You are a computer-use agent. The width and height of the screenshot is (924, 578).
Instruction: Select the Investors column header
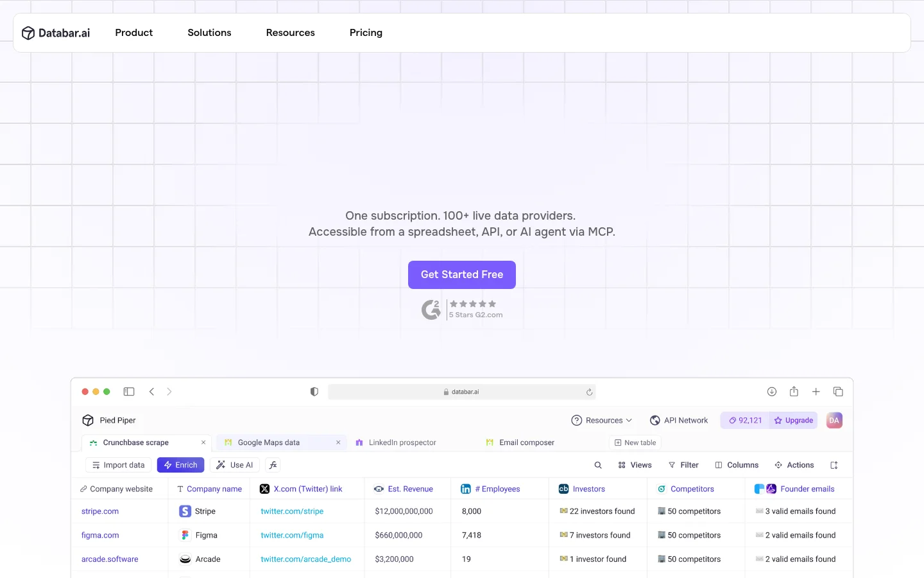(x=598, y=489)
